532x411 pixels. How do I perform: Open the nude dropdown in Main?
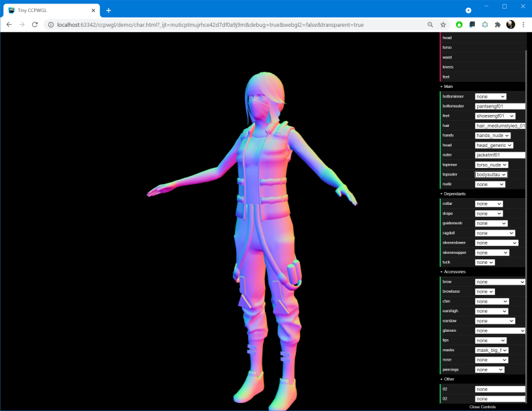point(490,185)
